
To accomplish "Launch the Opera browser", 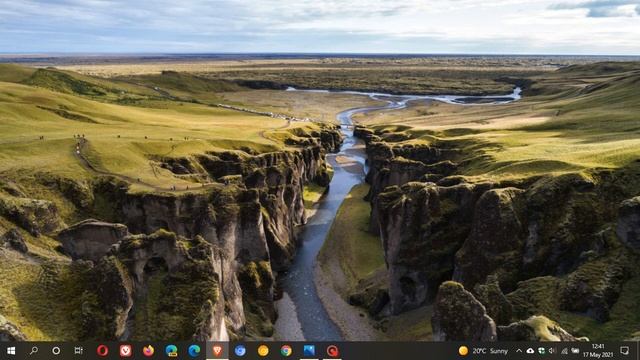I will [x=102, y=351].
